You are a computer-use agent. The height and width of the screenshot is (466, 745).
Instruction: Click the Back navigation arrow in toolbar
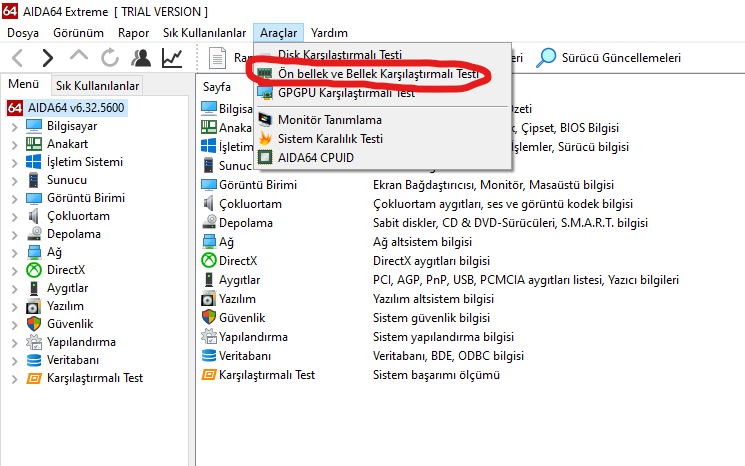click(x=18, y=58)
